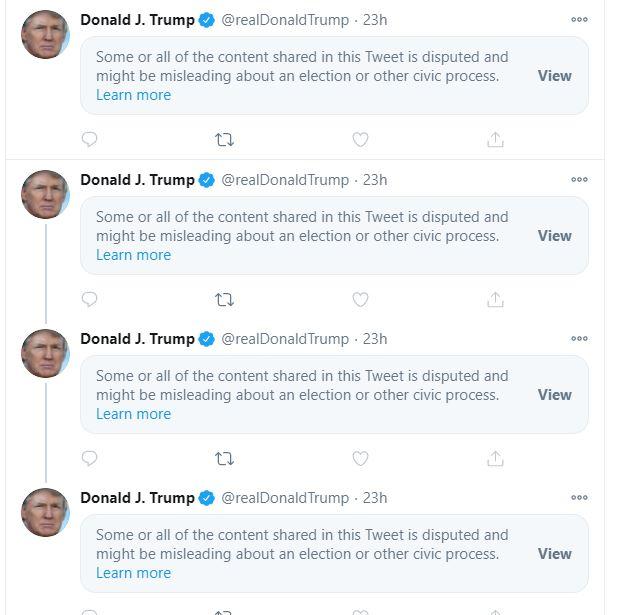This screenshot has height=615, width=617.
Task: Like the third tweet
Action: click(361, 458)
